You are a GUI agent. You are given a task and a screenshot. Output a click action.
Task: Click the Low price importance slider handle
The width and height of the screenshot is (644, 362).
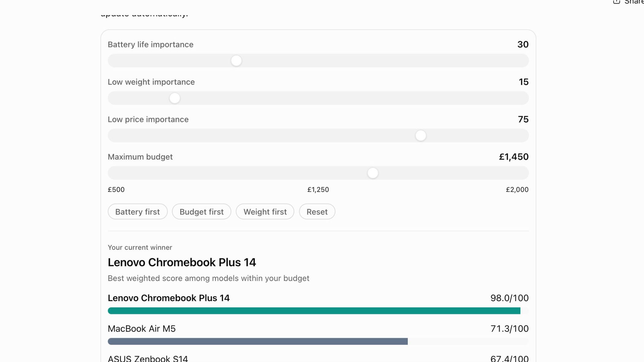(x=421, y=135)
